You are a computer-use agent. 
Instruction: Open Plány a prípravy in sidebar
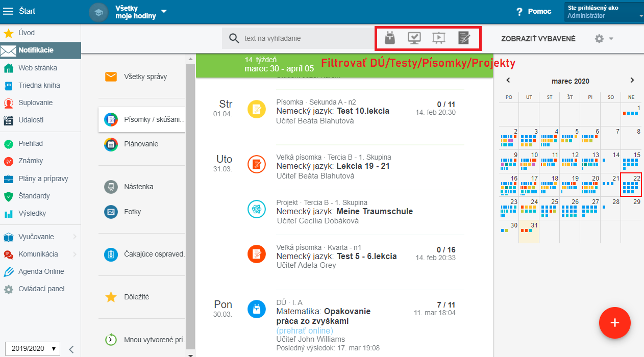click(x=40, y=178)
